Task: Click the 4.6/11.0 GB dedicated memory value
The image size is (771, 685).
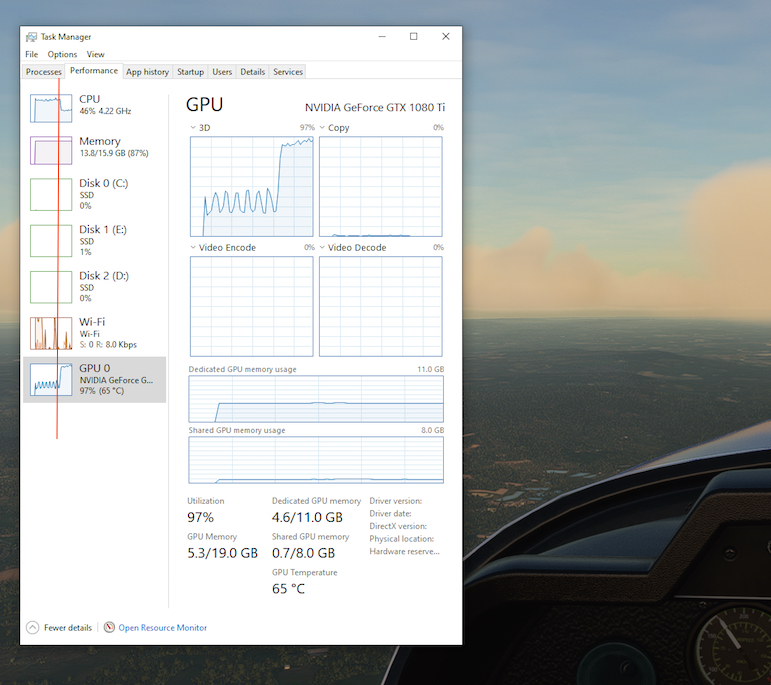Action: tap(307, 517)
